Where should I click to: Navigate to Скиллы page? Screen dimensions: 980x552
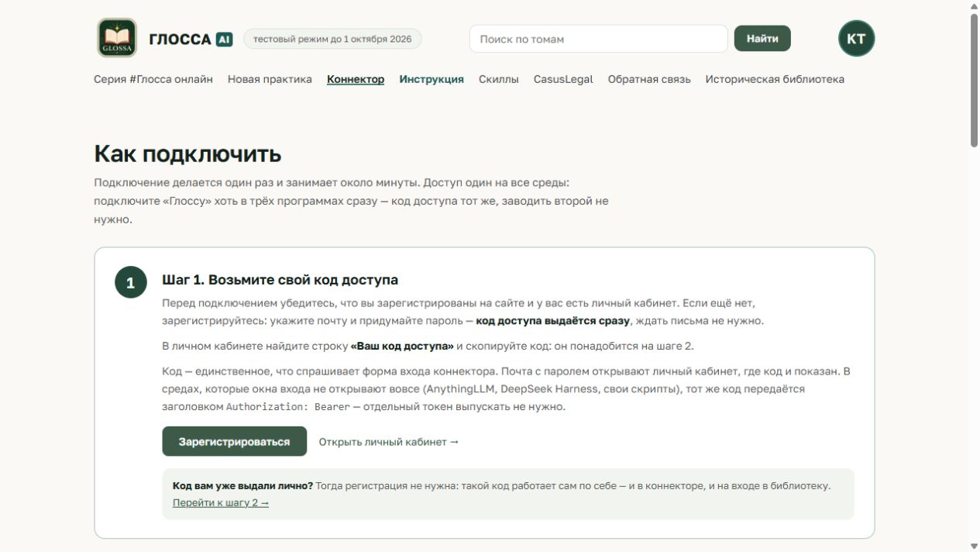(x=499, y=79)
